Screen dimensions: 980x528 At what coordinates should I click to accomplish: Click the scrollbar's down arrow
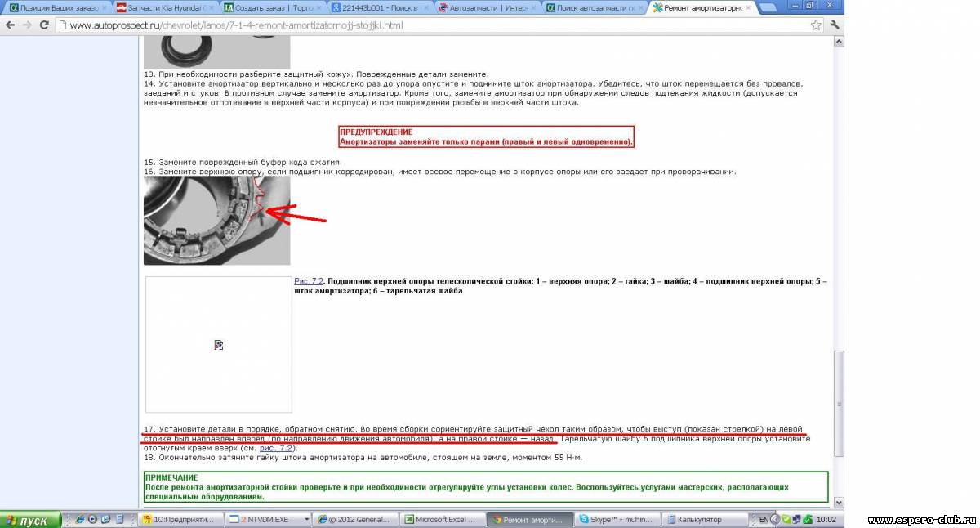[x=838, y=503]
